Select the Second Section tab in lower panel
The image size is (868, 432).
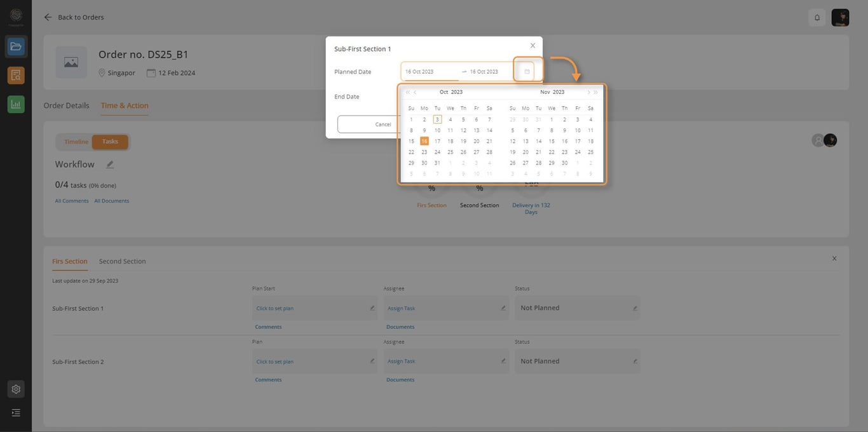pyautogui.click(x=123, y=261)
